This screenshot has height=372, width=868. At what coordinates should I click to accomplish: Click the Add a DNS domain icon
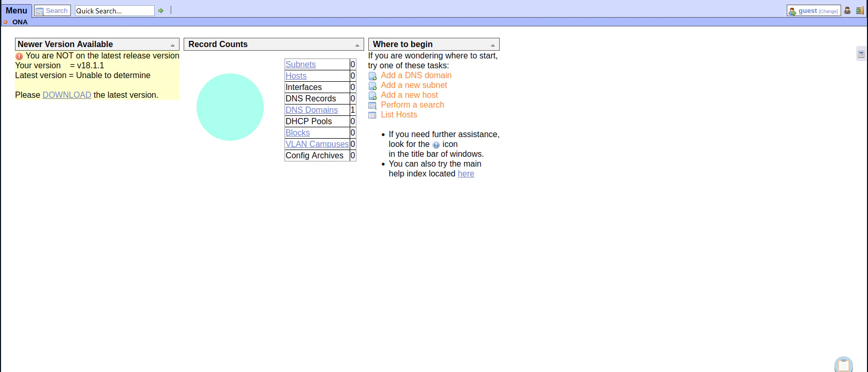coord(372,76)
